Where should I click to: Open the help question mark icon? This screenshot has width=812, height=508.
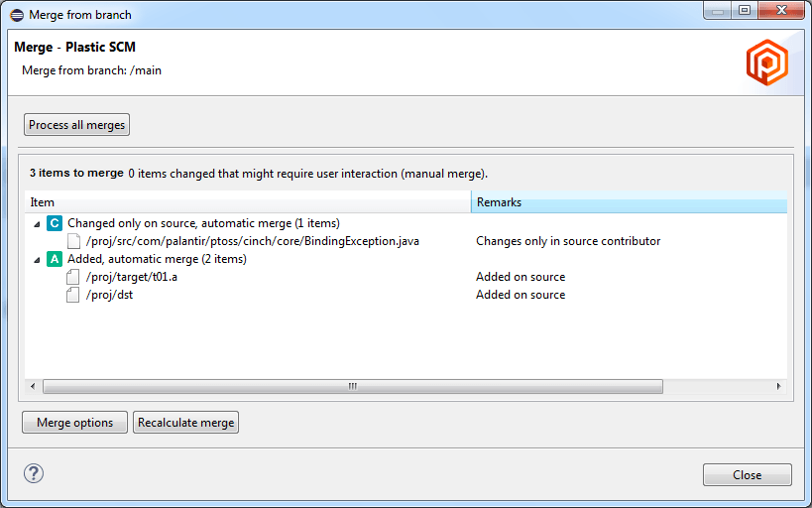coord(34,473)
